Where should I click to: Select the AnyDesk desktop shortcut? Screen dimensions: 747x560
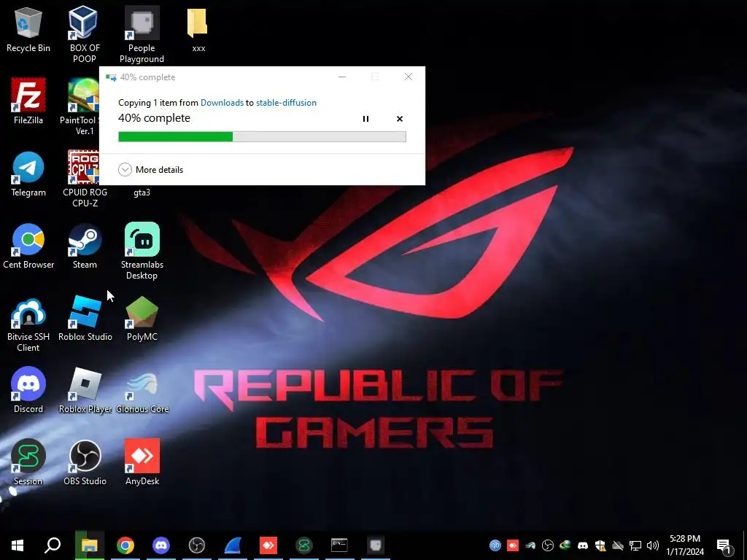[x=142, y=462]
